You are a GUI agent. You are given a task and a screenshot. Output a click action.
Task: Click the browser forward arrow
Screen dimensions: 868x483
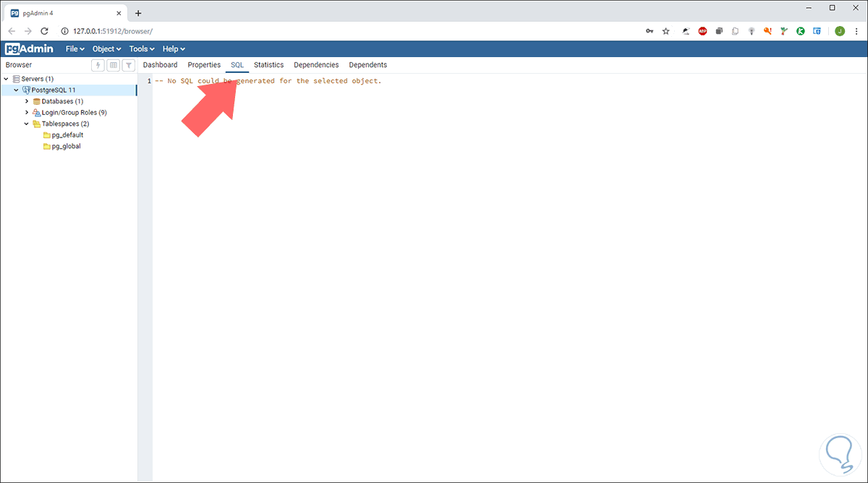click(x=28, y=31)
